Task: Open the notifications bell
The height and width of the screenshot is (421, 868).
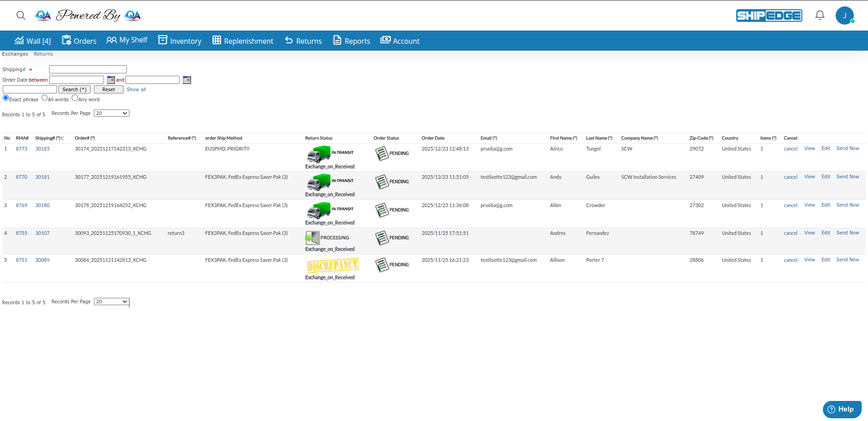Action: [x=820, y=16]
